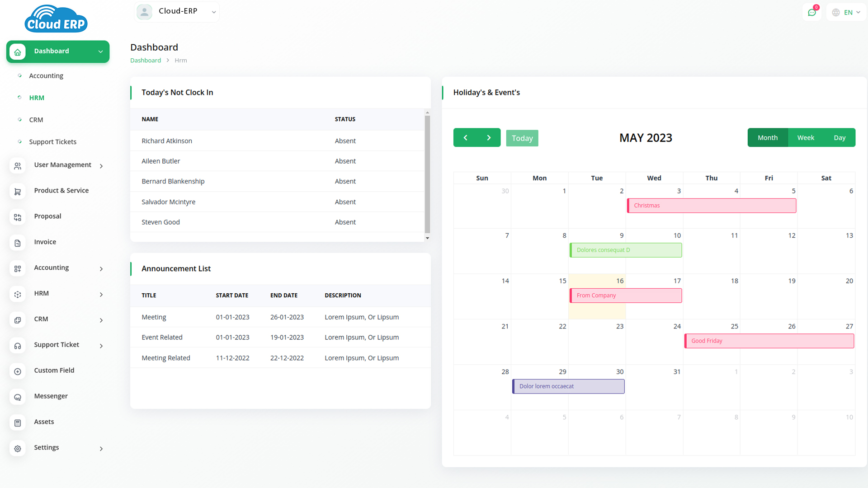This screenshot has width=868, height=488.
Task: Switch calendar to Week view
Action: [806, 138]
